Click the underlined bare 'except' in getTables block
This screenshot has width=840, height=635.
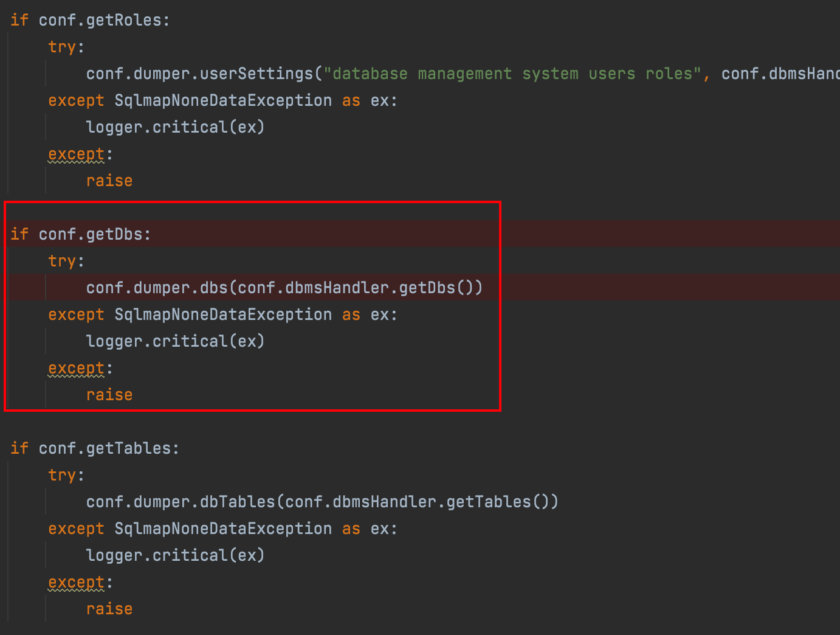(x=76, y=582)
